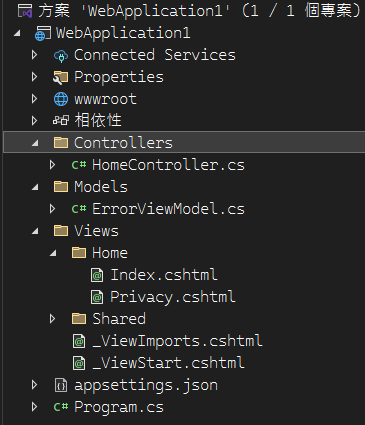The image size is (365, 425).
Task: Click the Razor icon of _ViewStart.cshtml
Action: click(x=79, y=363)
